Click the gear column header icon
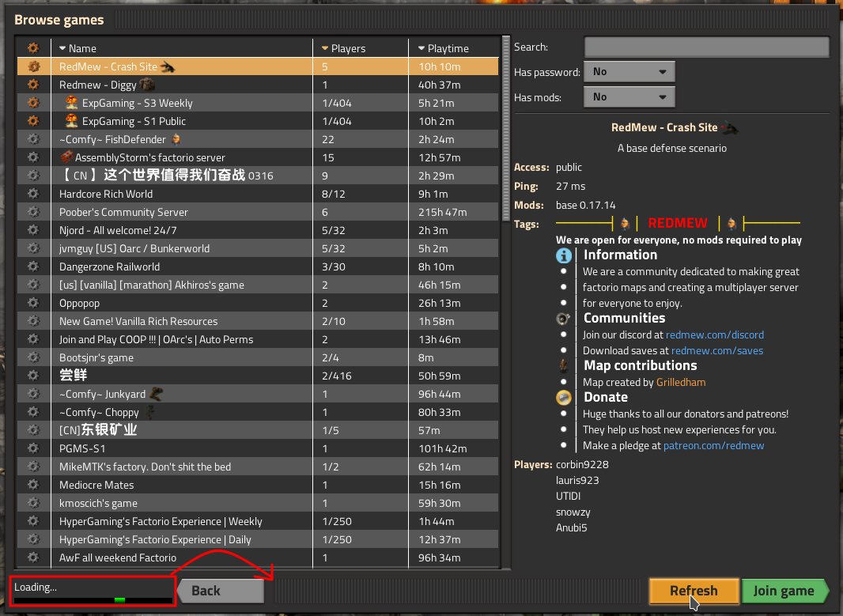Viewport: 843px width, 616px height. pyautogui.click(x=33, y=48)
